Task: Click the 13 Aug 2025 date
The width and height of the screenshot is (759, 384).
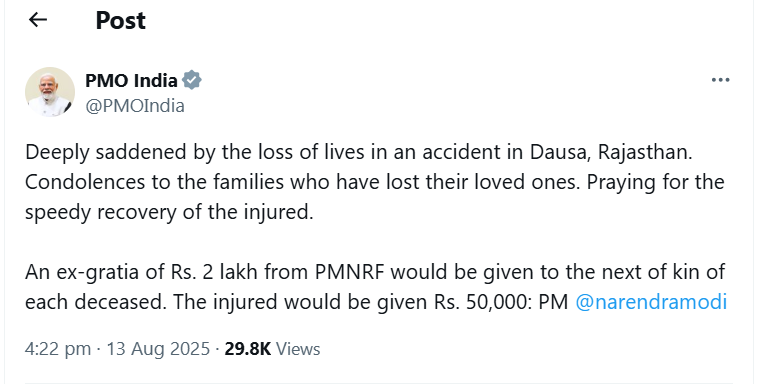Action: tap(158, 349)
